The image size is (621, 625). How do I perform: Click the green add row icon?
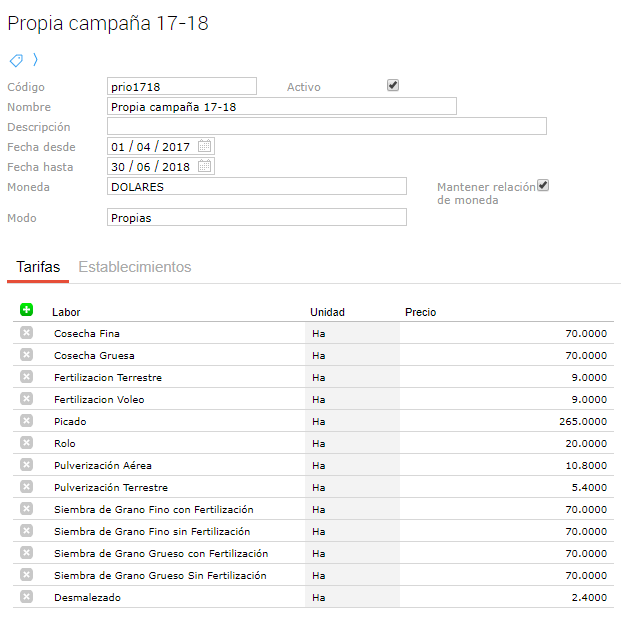pos(26,310)
